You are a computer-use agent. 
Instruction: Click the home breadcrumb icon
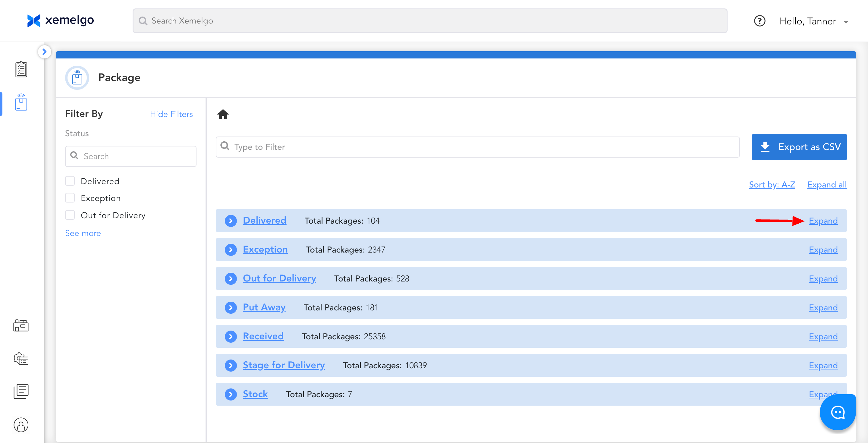(223, 115)
